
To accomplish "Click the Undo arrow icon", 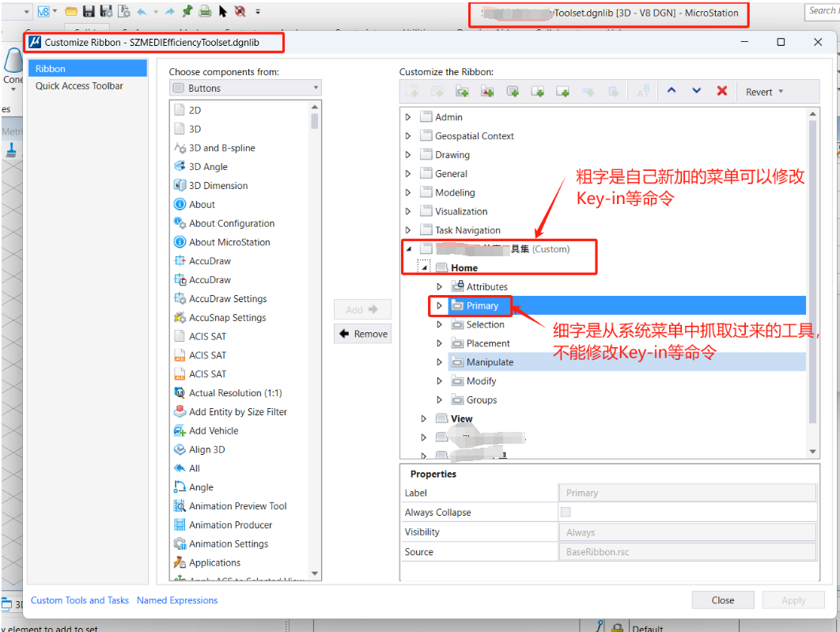I will [142, 12].
